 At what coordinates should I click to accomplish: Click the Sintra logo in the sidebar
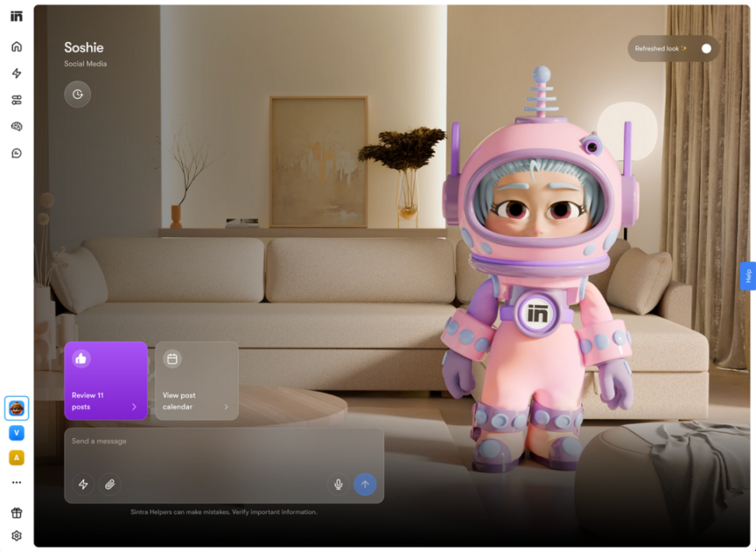16,16
